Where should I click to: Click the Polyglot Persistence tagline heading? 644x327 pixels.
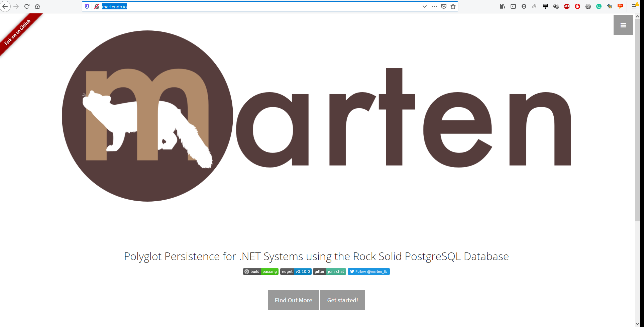pyautogui.click(x=316, y=256)
